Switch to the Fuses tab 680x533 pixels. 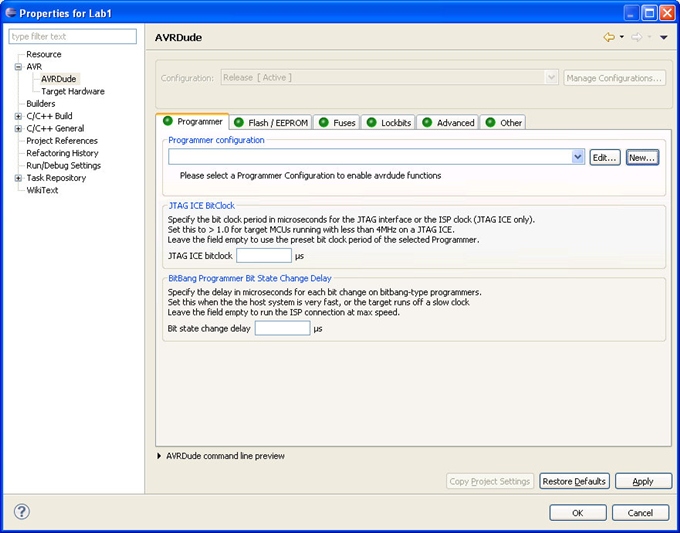(336, 123)
